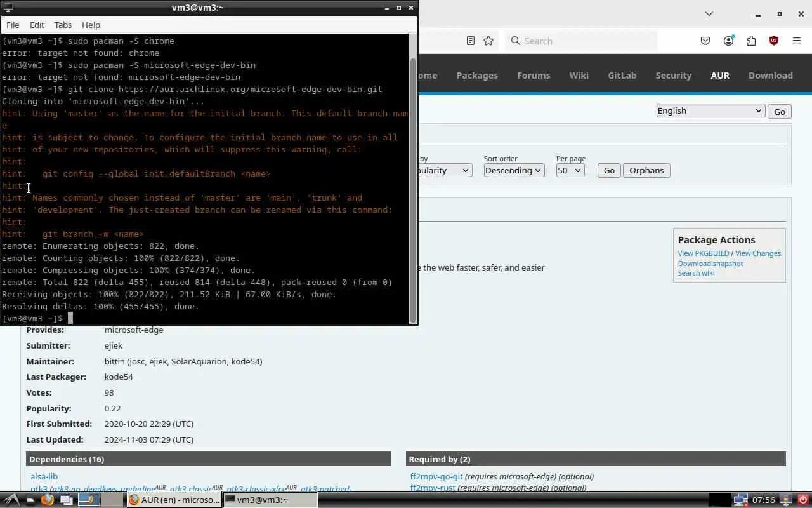This screenshot has height=508, width=812.
Task: Launch Firefox from the taskbar launcher
Action: pyautogui.click(x=48, y=500)
